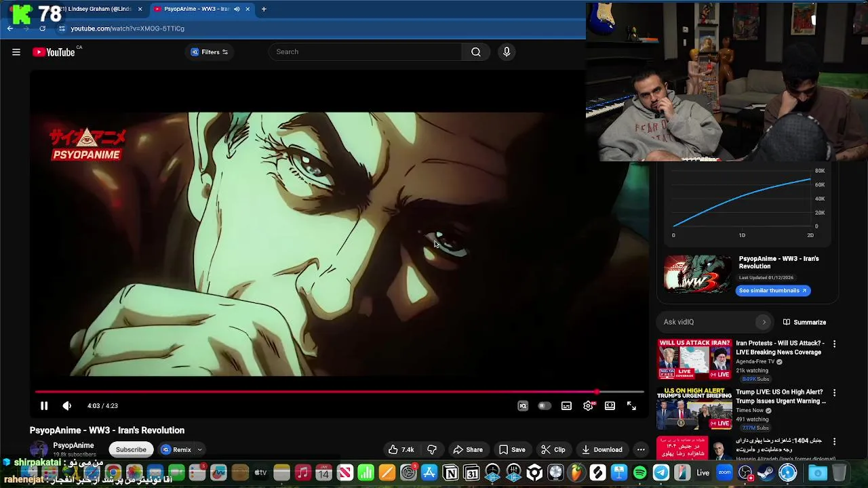The image size is (868, 488).
Task: Go back in browser history
Action: point(10,28)
